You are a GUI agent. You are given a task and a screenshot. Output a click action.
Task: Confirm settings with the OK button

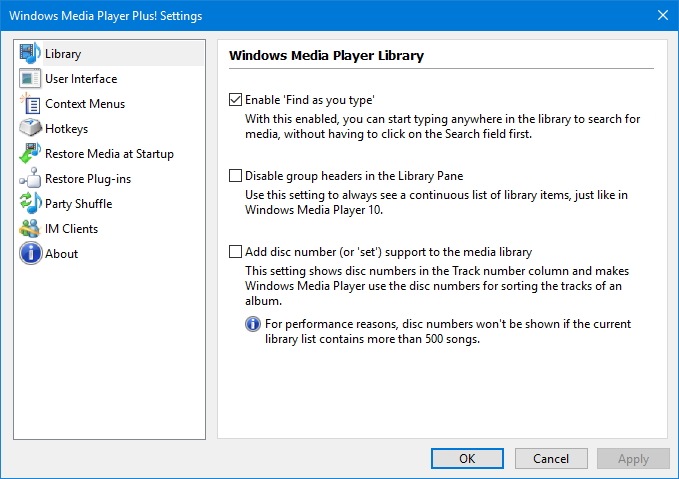[467, 458]
